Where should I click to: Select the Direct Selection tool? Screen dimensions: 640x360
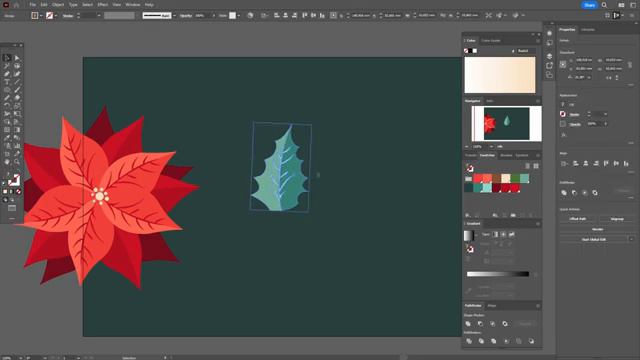(x=17, y=58)
